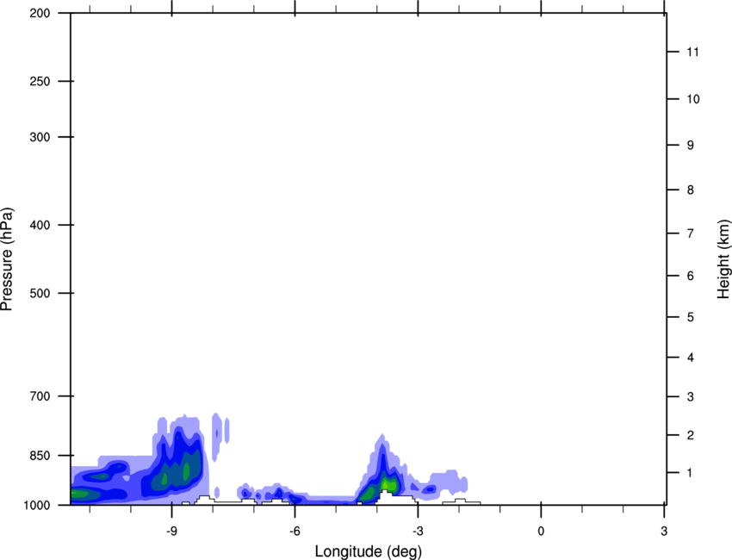The width and height of the screenshot is (732, 560).
Task: Select pressure tick label 850
Action: 40,456
